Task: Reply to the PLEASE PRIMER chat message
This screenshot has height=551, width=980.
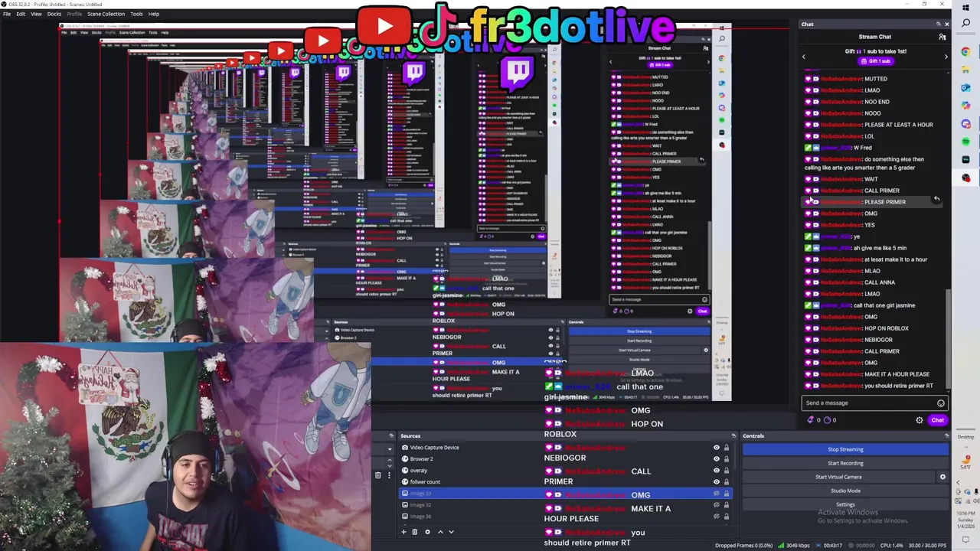Action: pos(936,199)
